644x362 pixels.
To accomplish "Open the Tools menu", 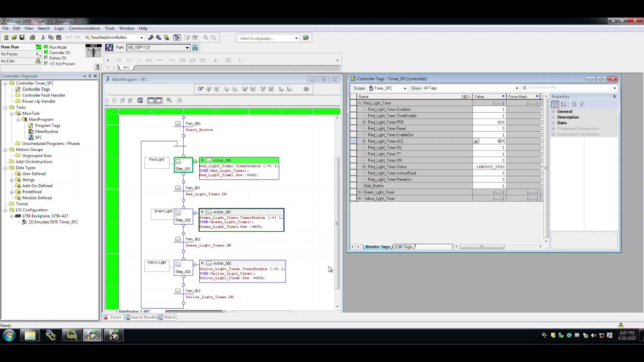I will [110, 28].
